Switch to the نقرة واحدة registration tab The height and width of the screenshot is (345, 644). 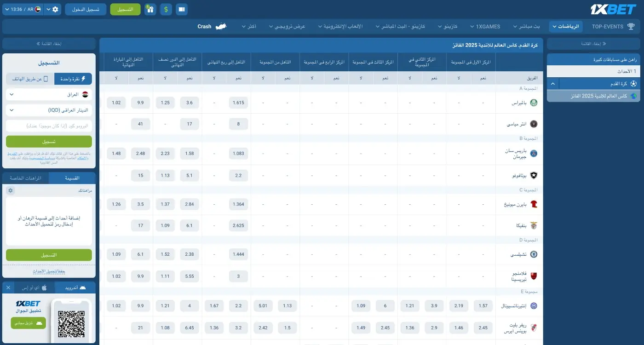(x=73, y=79)
